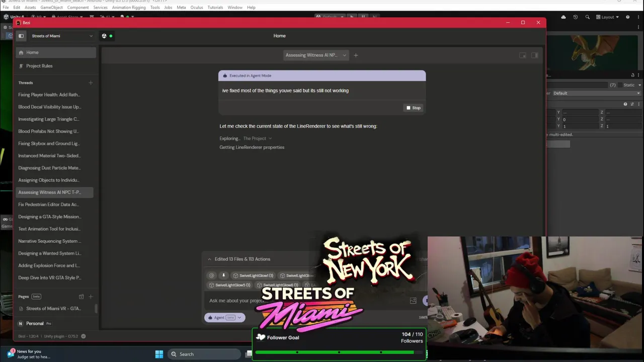The image size is (644, 362).
Task: Click the Pages calendar icon
Action: [81, 297]
